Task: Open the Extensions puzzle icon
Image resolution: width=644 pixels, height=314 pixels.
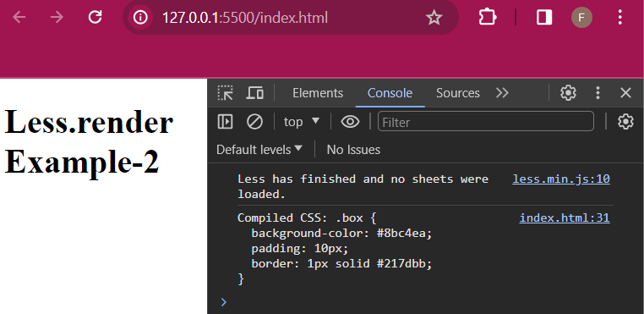Action: click(x=487, y=17)
